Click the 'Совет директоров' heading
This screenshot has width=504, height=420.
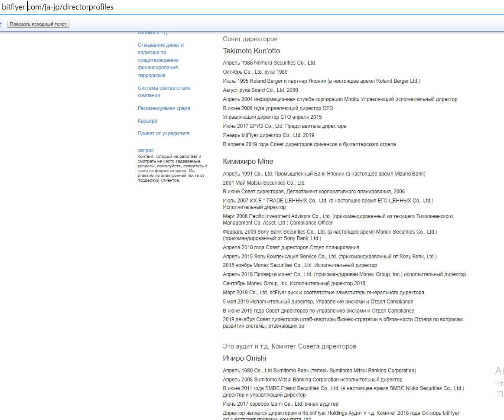pyautogui.click(x=250, y=39)
